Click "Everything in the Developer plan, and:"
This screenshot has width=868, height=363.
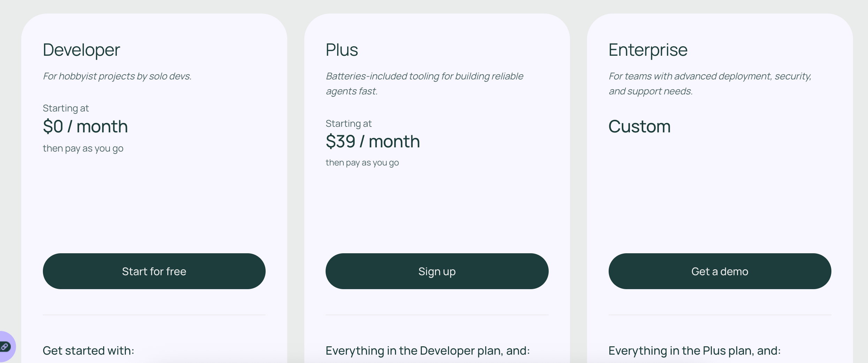click(x=428, y=350)
